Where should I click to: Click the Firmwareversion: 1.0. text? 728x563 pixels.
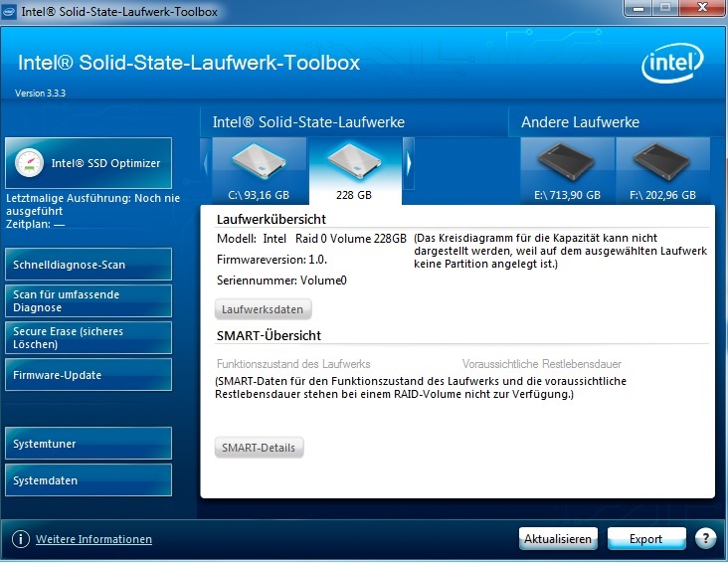point(273,260)
